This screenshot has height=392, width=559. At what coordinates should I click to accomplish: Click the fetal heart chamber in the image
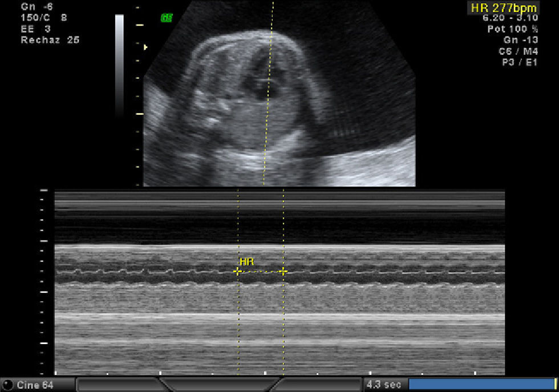point(260,86)
